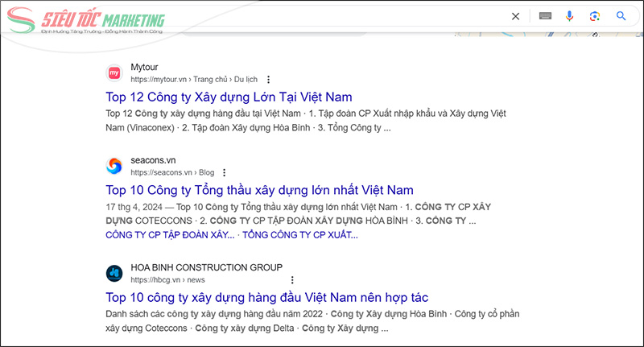The width and height of the screenshot is (644, 347).
Task: Open the on-screen keyboard input tool
Action: [545, 16]
